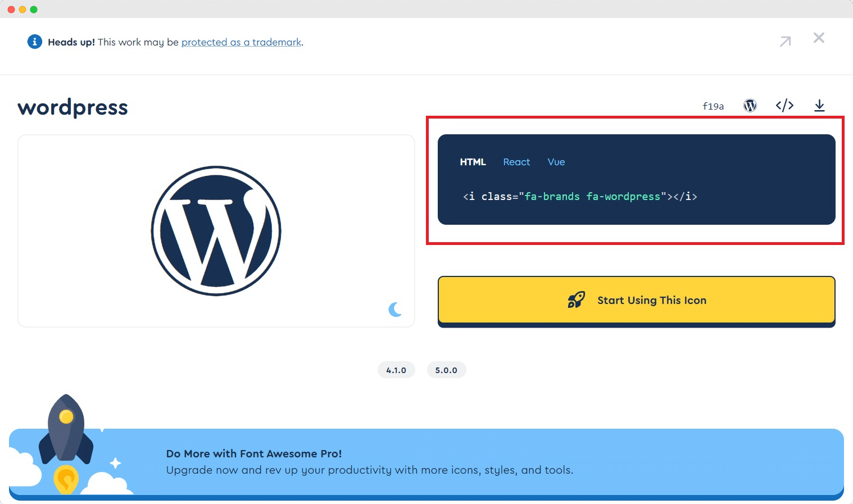Click the green macOS fullscreen button
853x504 pixels.
click(x=34, y=10)
